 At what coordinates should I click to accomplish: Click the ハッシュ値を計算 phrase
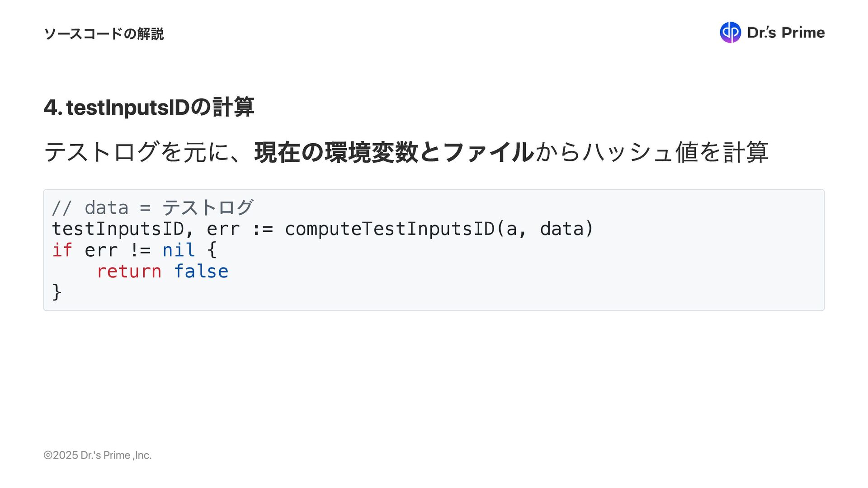675,152
